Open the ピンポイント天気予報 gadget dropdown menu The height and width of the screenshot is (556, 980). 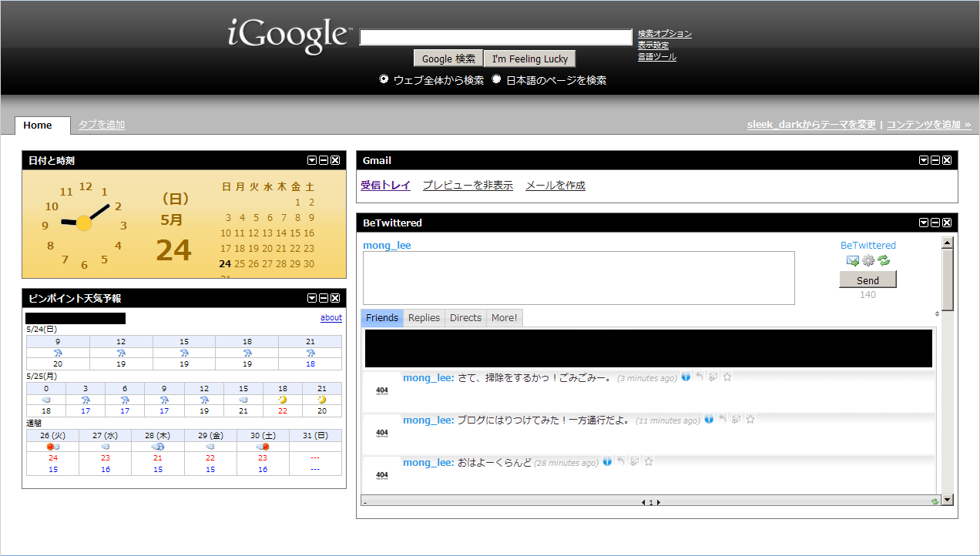(312, 298)
